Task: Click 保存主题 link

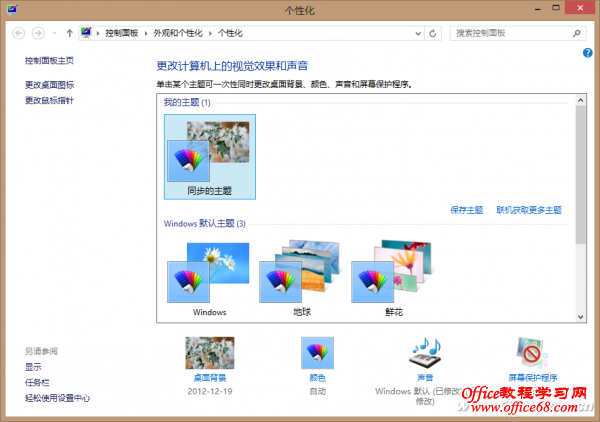Action: click(x=466, y=210)
